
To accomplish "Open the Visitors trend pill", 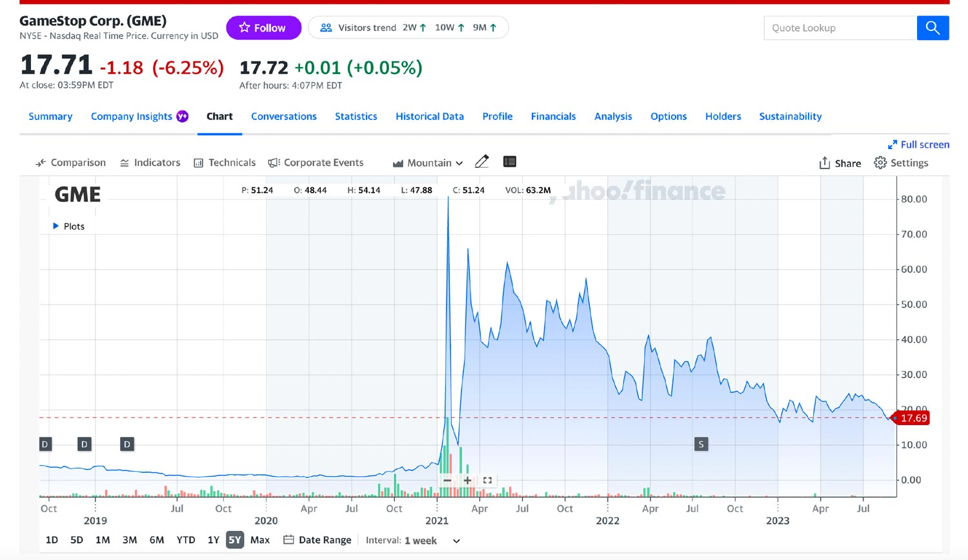I will point(408,28).
